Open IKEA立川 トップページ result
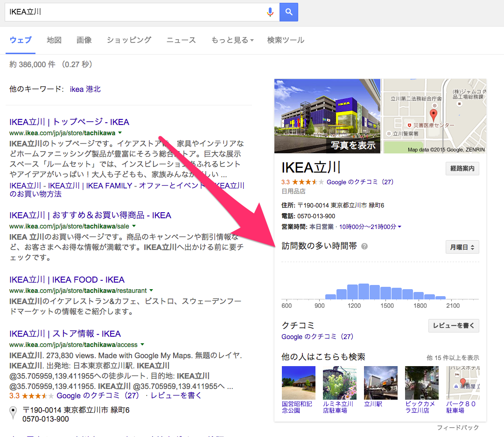The width and height of the screenshot is (504, 437). (69, 122)
